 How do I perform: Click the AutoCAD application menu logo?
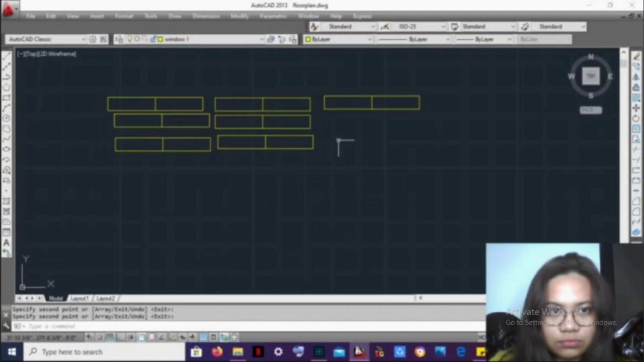click(9, 9)
